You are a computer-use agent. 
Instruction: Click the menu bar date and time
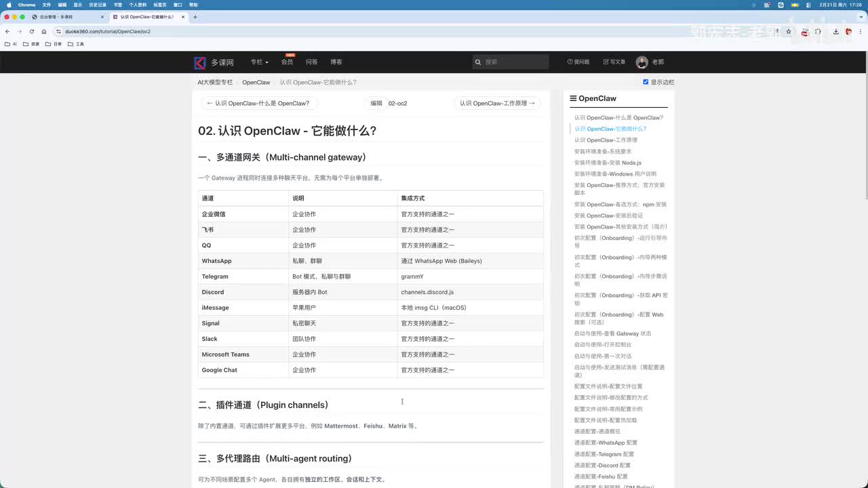pos(841,5)
